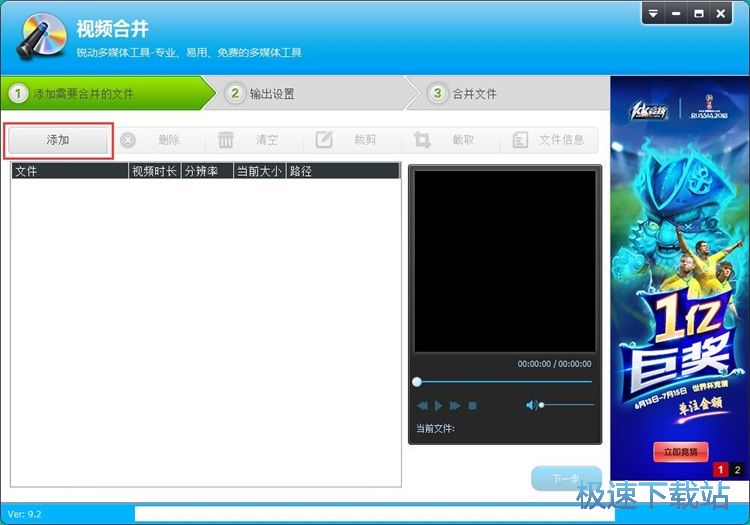Click the 清空 text label

[267, 140]
